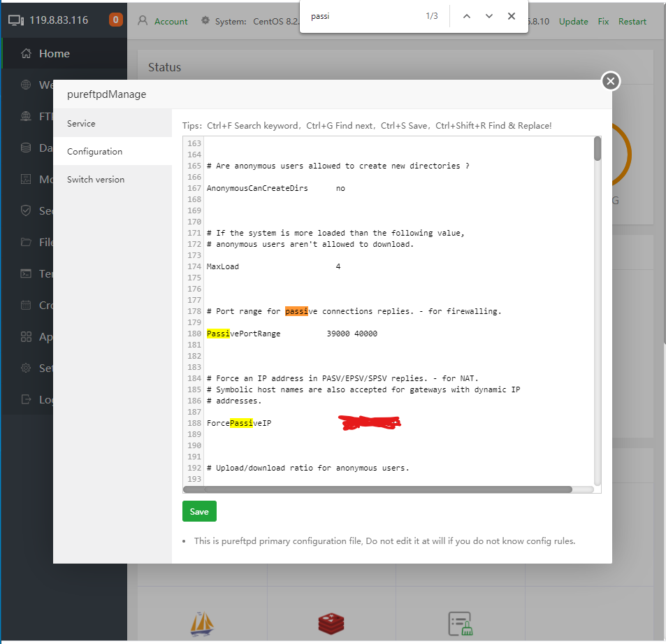Open the Cron calendar icon in sidebar
Screen dimensions: 666x644
[x=26, y=305]
